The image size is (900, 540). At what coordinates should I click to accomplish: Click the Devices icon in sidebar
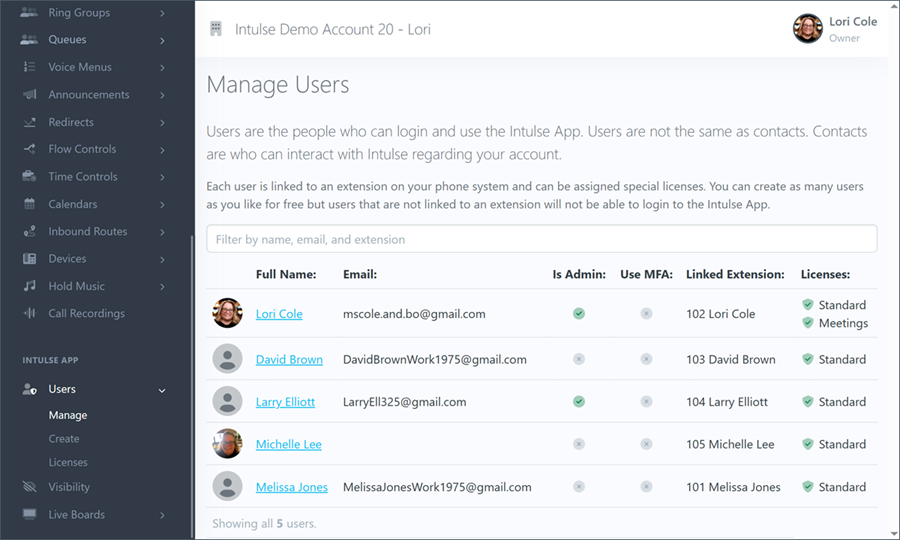pyautogui.click(x=29, y=259)
